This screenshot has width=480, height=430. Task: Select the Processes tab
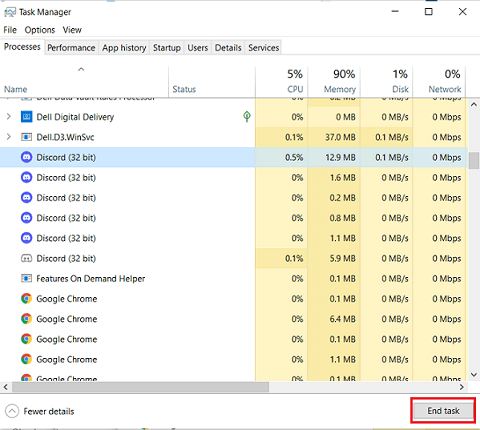point(22,47)
